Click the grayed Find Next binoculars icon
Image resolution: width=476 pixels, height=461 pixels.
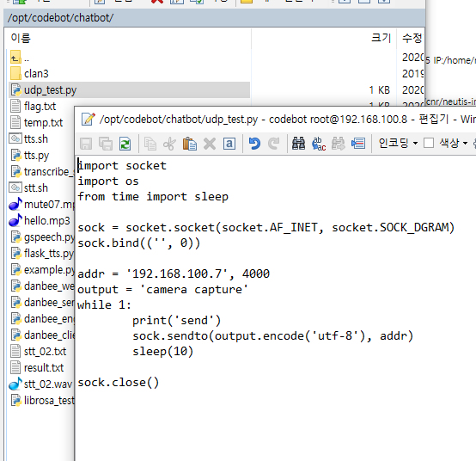point(338,144)
